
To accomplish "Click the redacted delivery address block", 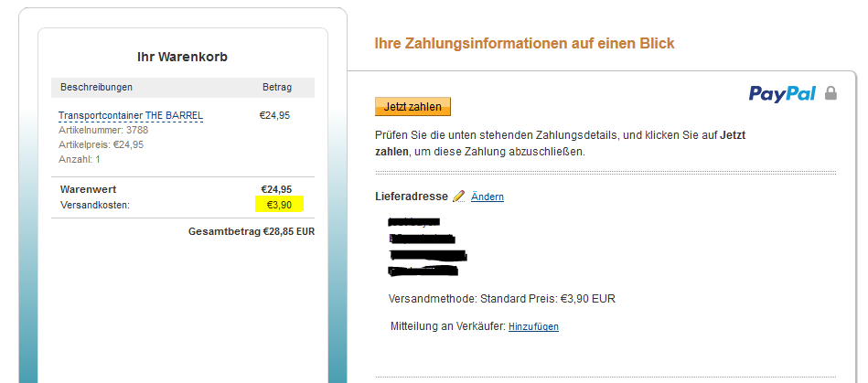I will tap(425, 247).
